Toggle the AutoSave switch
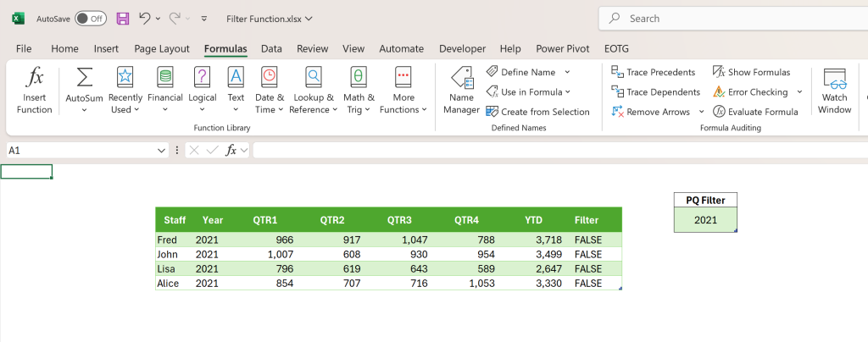This screenshot has width=868, height=342. coord(90,19)
